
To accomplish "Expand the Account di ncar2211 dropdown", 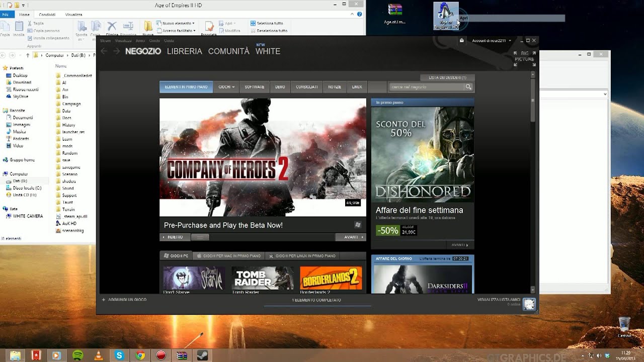I will tap(492, 41).
